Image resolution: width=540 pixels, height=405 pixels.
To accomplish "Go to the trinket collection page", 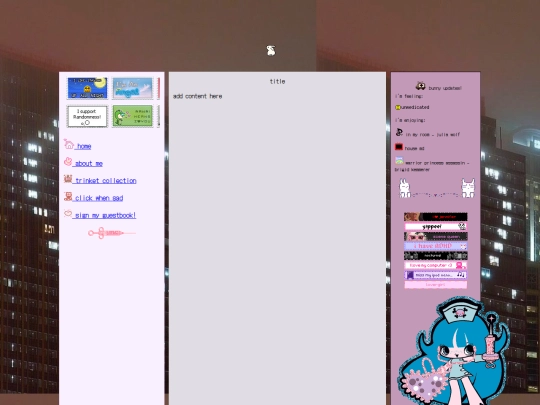I will click(x=105, y=181).
